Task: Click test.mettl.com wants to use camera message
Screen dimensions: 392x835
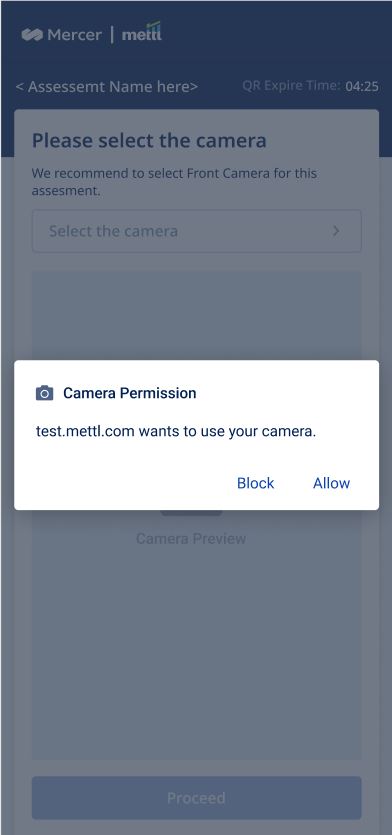Action: [176, 431]
